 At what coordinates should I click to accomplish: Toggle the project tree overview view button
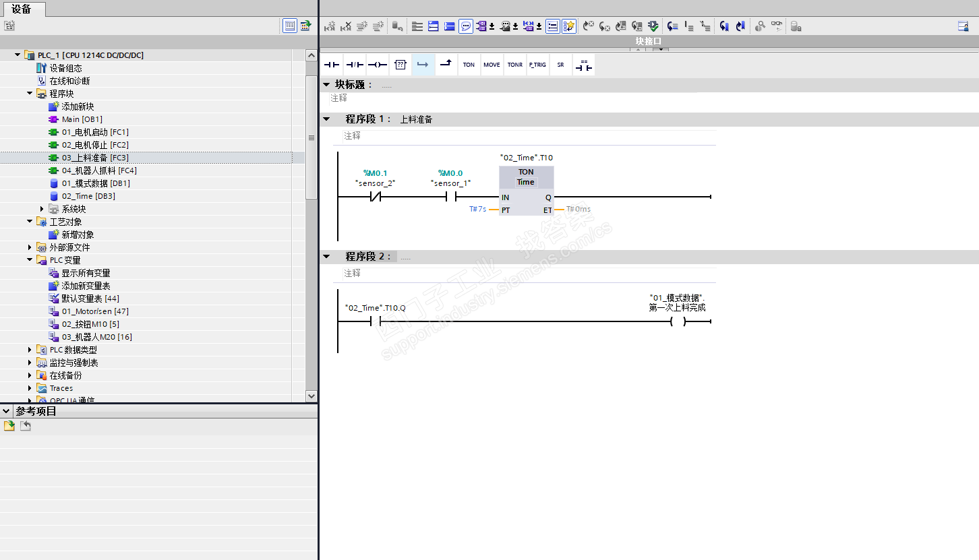point(290,26)
